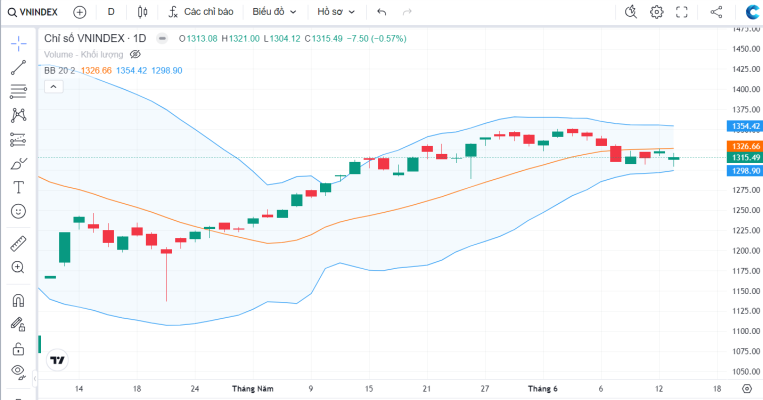Change the D timeframe interval
The width and height of the screenshot is (763, 400).
pyautogui.click(x=111, y=12)
